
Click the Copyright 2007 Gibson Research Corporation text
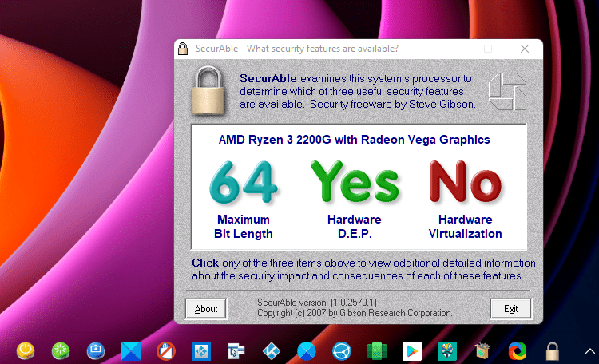coord(355,313)
